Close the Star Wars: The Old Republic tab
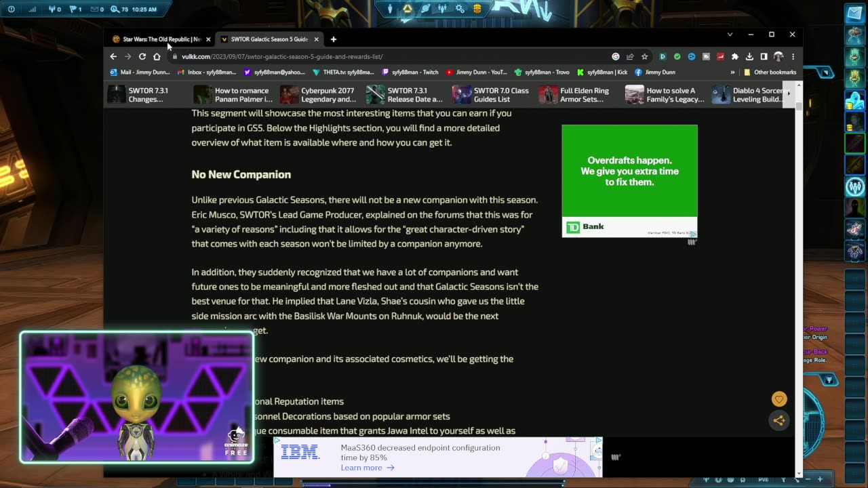This screenshot has width=868, height=488. click(208, 39)
